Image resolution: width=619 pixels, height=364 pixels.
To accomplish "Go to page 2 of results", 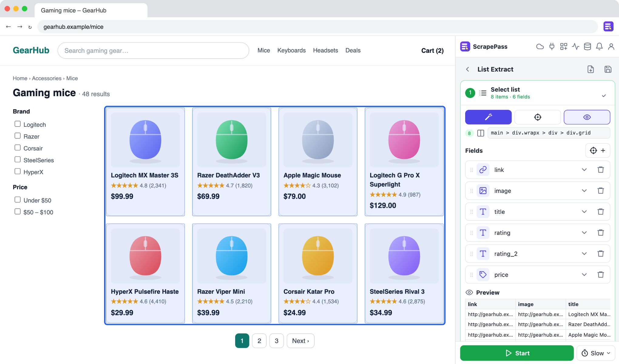I will pyautogui.click(x=259, y=341).
